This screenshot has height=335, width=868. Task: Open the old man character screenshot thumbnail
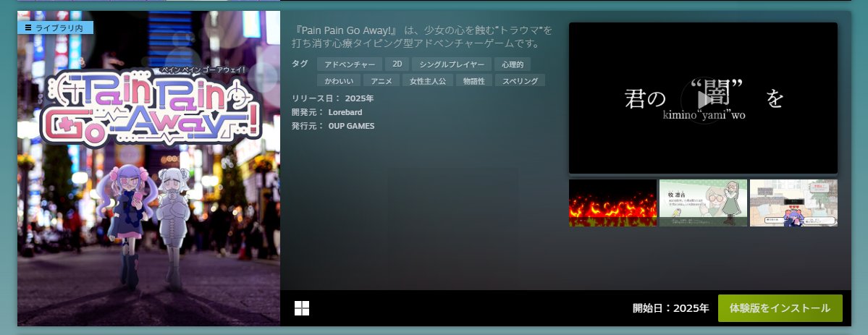[703, 203]
